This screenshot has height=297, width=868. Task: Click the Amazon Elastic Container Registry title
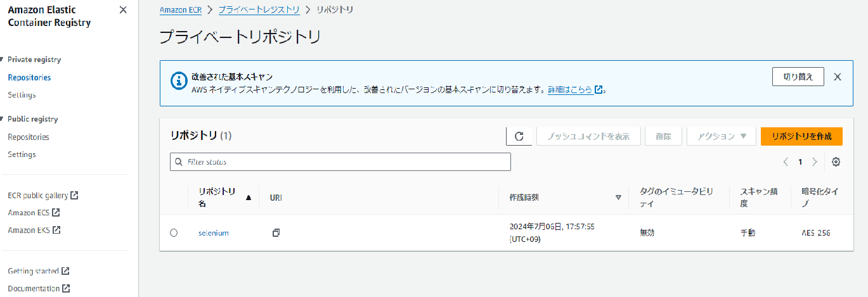point(49,16)
